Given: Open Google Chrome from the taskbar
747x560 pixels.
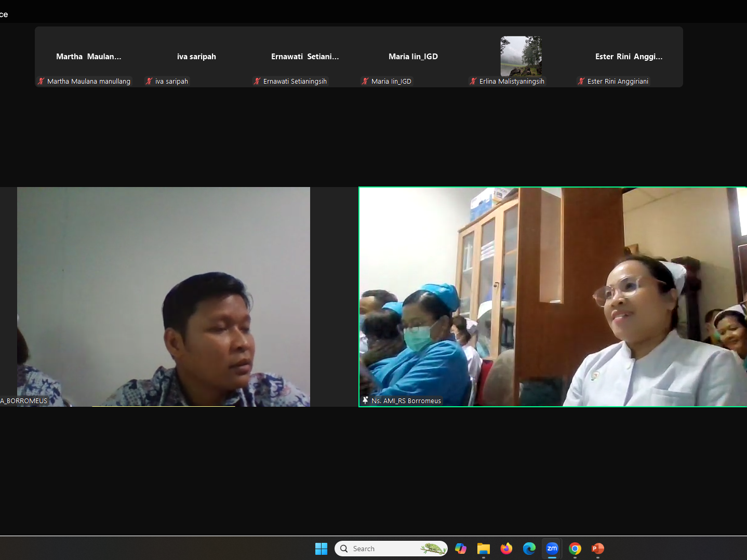Looking at the screenshot, I should 575,549.
